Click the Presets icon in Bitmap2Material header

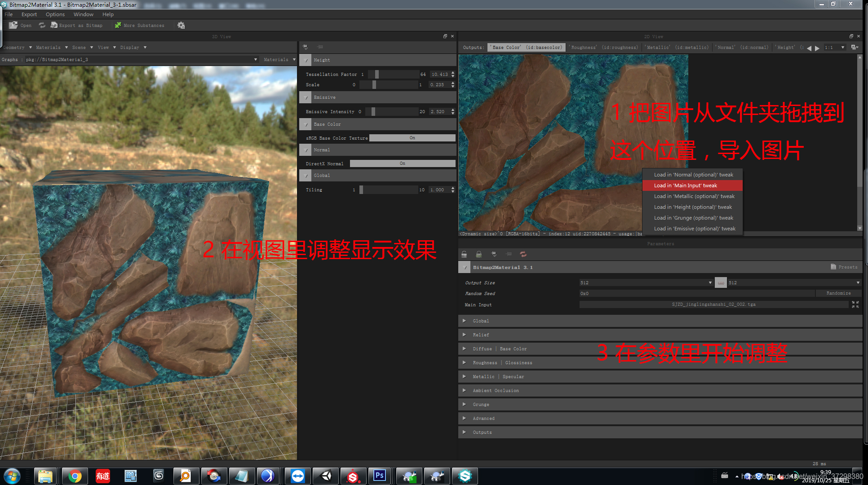point(833,267)
